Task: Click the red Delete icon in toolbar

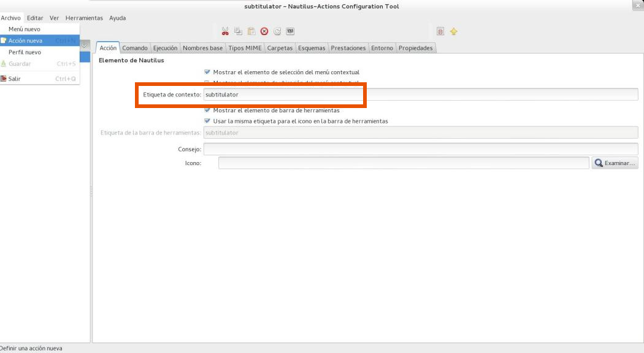Action: [x=264, y=31]
